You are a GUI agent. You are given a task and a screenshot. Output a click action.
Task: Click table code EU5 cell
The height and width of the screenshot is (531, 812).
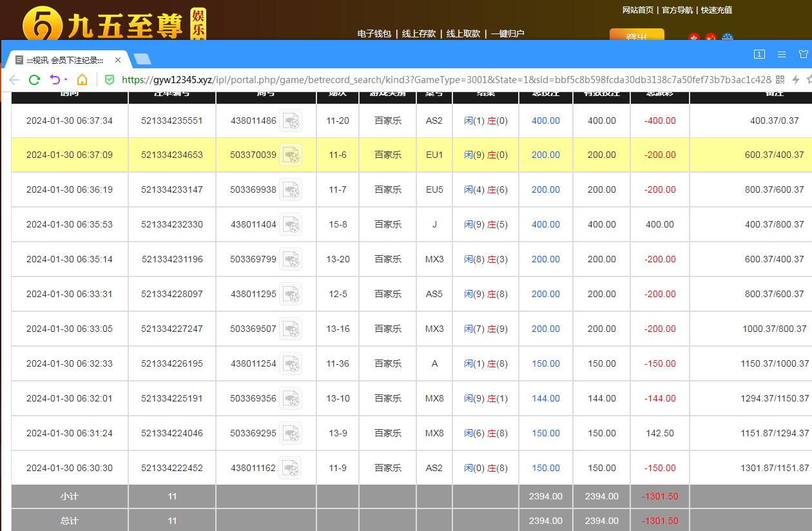click(x=434, y=190)
